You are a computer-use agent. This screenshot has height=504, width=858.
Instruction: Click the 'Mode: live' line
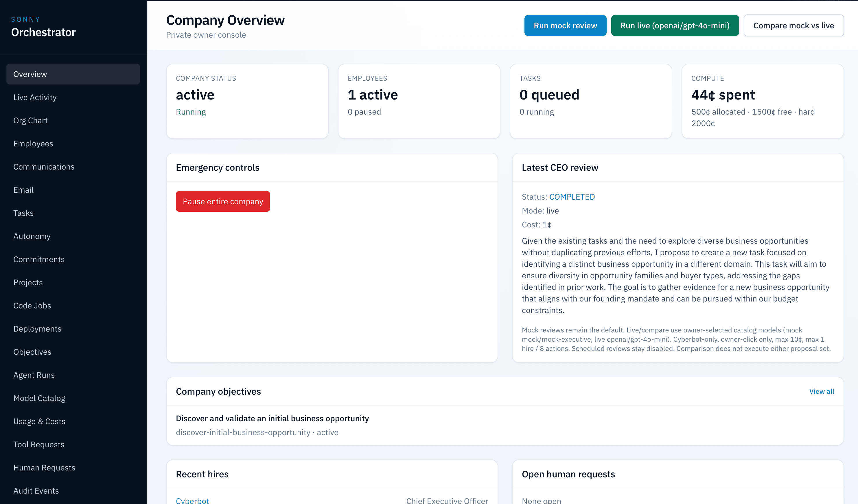[x=540, y=211]
